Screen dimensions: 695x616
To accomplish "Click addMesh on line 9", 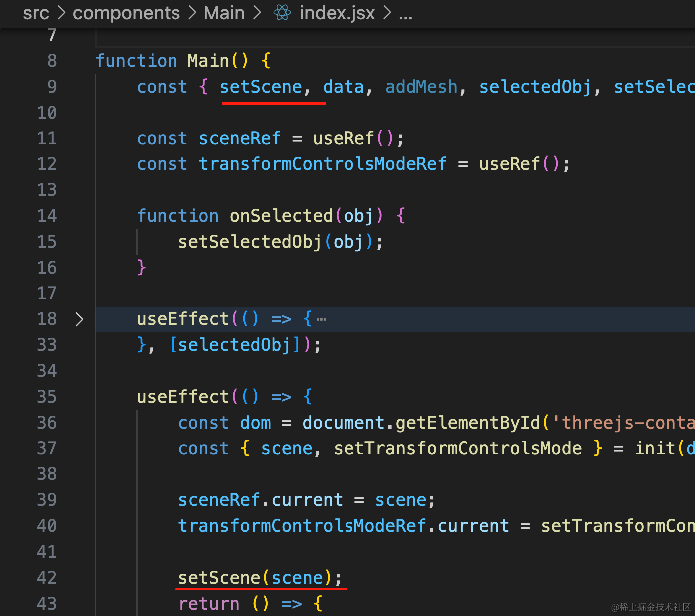I will coord(421,87).
